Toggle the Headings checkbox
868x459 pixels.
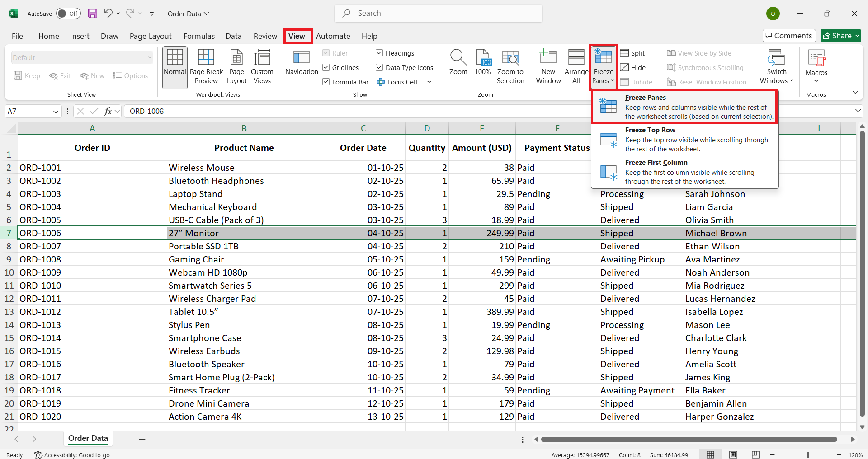click(x=379, y=53)
